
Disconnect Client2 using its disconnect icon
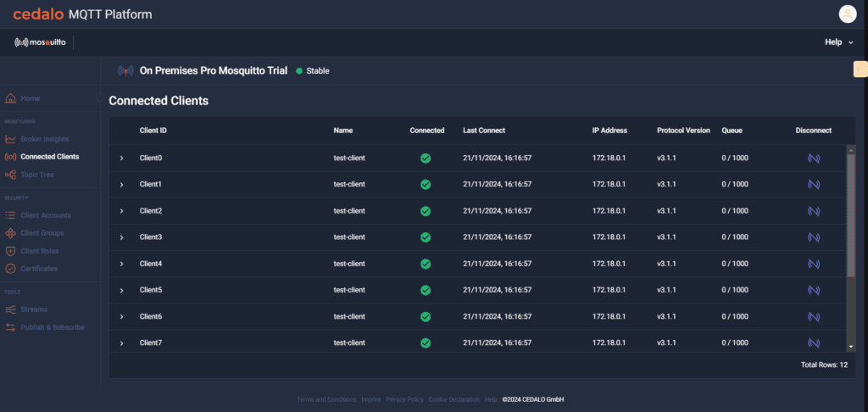(813, 211)
